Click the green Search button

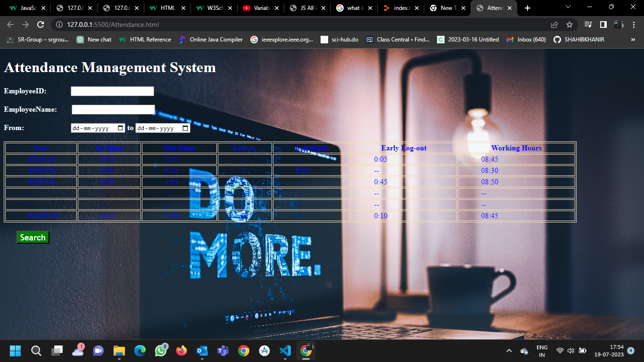[33, 238]
